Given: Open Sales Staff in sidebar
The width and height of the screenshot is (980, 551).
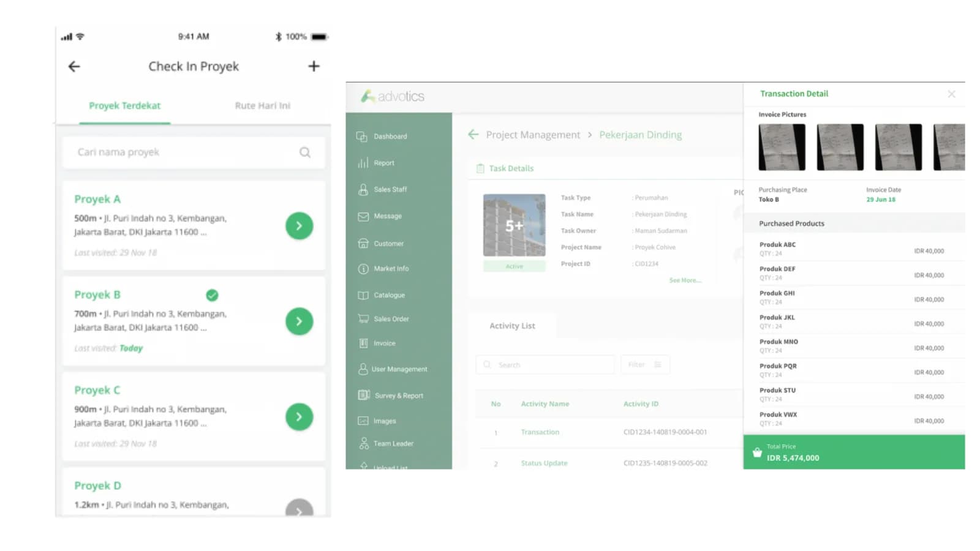Looking at the screenshot, I should coord(382,190).
